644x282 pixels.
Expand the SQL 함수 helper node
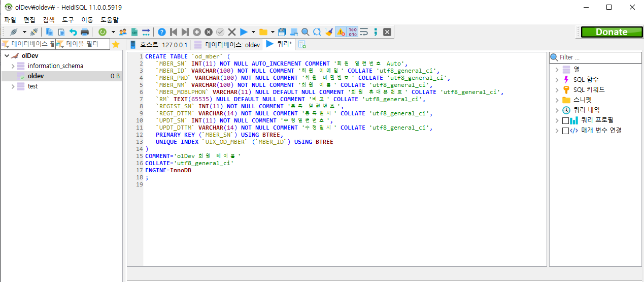tap(557, 80)
